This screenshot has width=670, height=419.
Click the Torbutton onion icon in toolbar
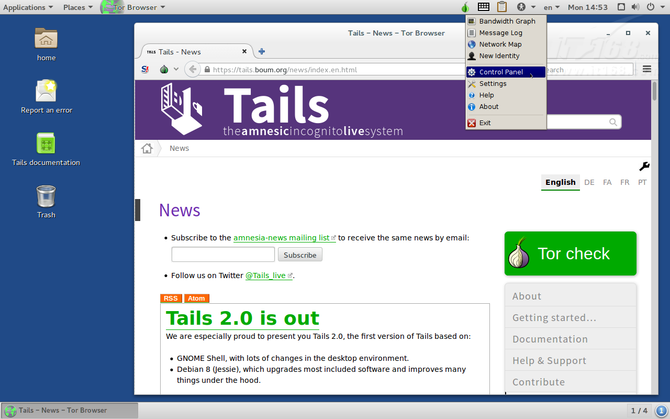coord(164,69)
